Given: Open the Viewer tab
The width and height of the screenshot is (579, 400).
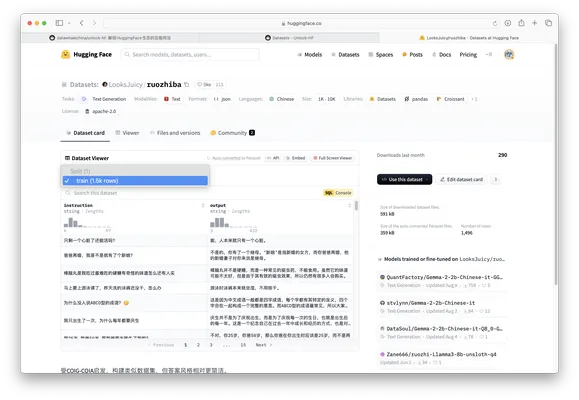Looking at the screenshot, I should pyautogui.click(x=127, y=133).
